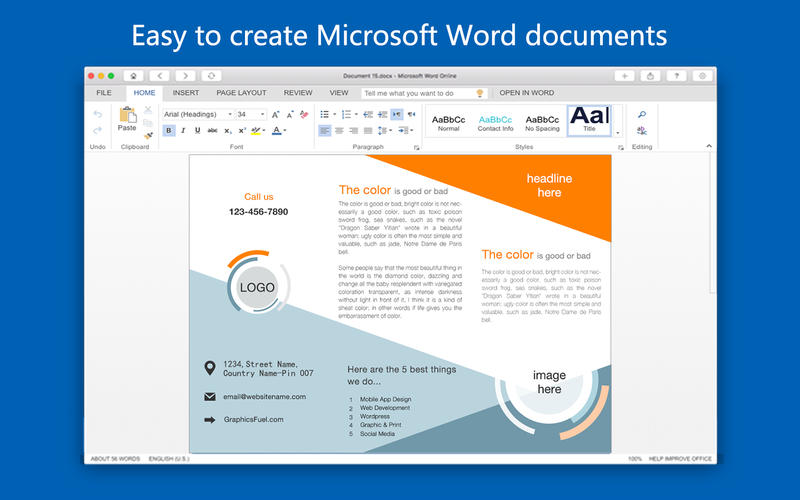Click the home icon in window toolbar

(133, 76)
